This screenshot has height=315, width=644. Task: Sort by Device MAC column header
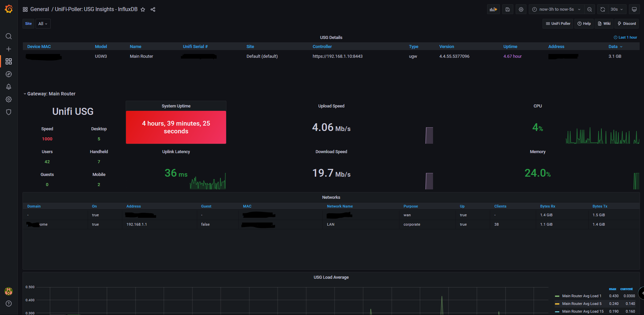[39, 47]
